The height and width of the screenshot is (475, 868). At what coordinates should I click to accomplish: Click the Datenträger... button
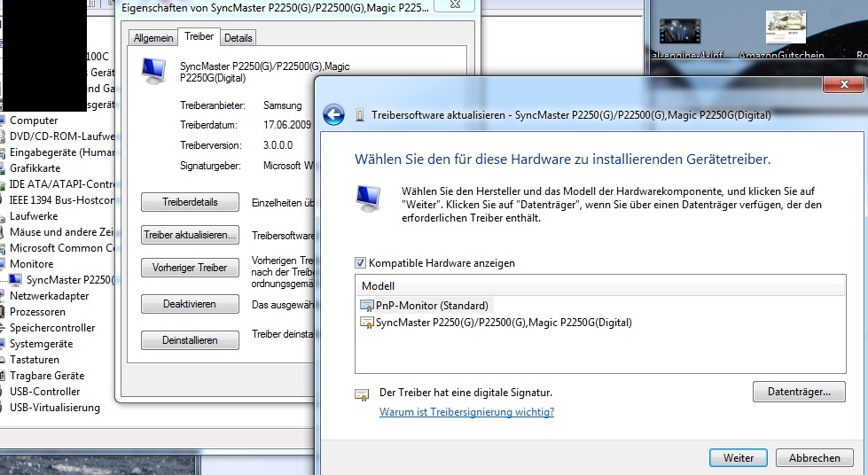coord(799,392)
